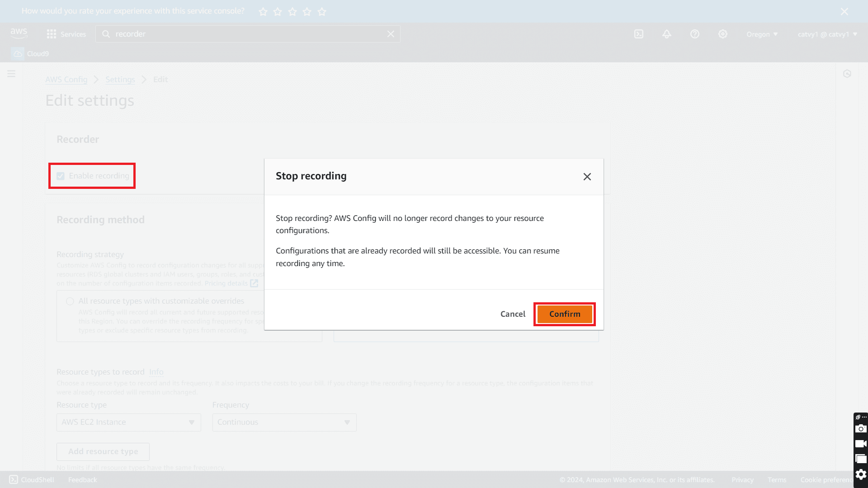Select All resource types with customizable overrides

70,301
